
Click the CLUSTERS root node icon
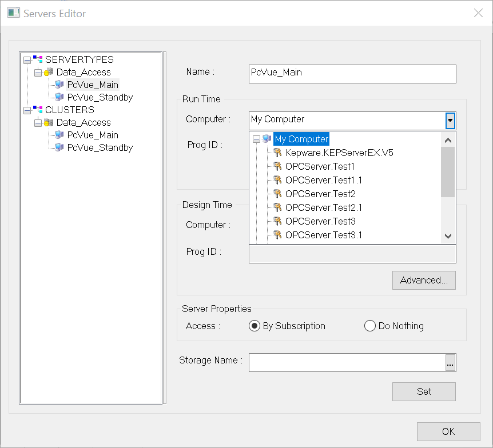pyautogui.click(x=38, y=110)
